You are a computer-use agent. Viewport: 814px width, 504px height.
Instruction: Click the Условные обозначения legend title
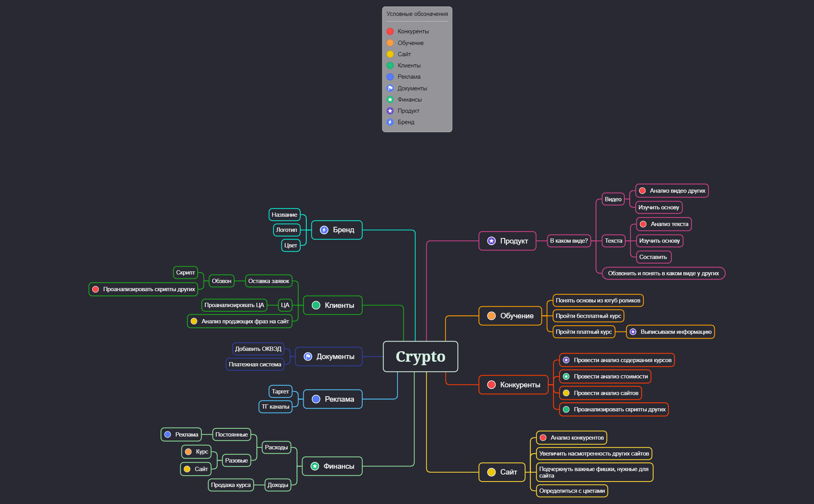[x=417, y=14]
